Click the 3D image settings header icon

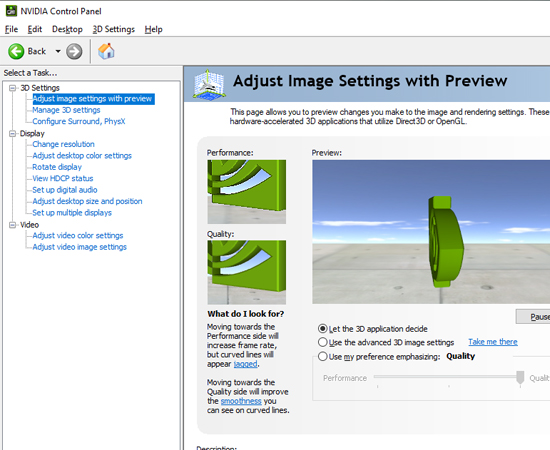209,83
